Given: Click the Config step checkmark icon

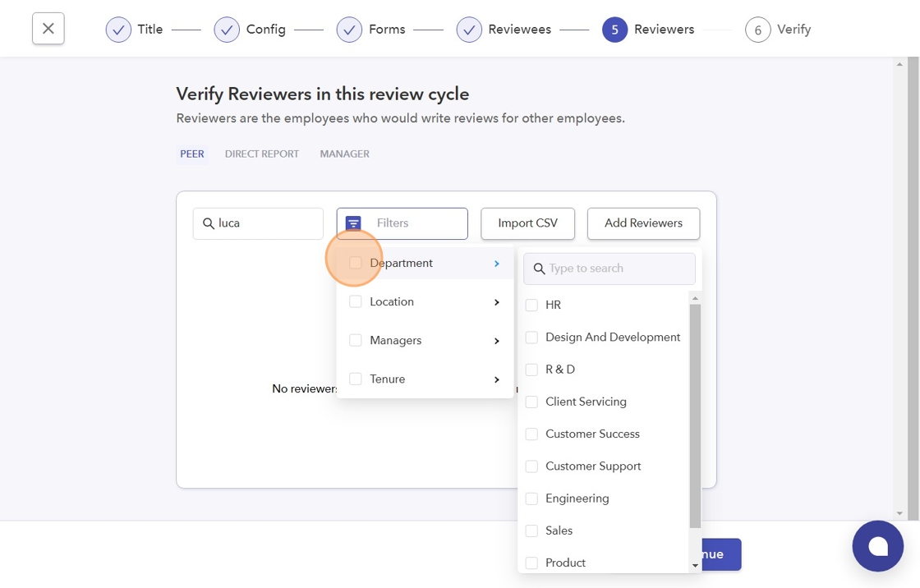Looking at the screenshot, I should (x=227, y=30).
